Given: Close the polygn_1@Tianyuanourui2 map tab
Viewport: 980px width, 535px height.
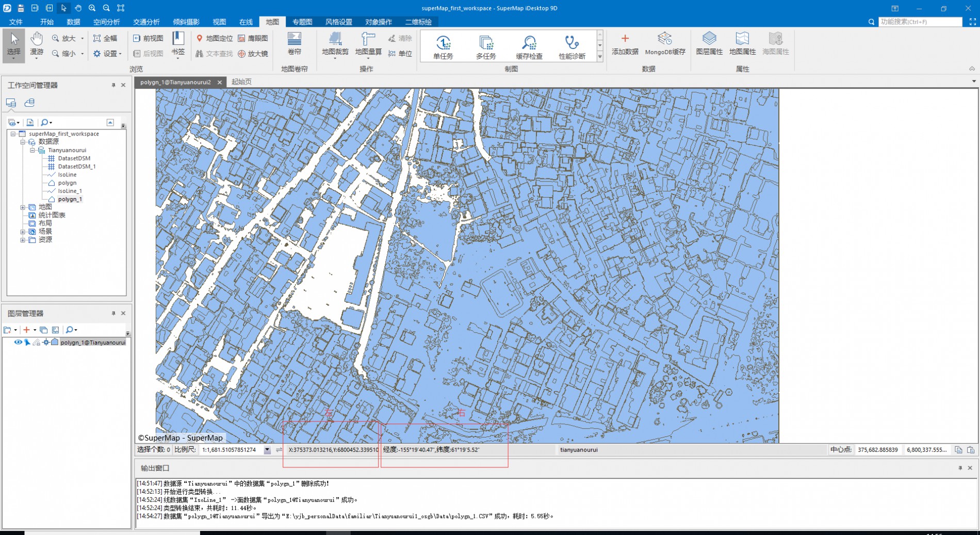Looking at the screenshot, I should [x=220, y=82].
